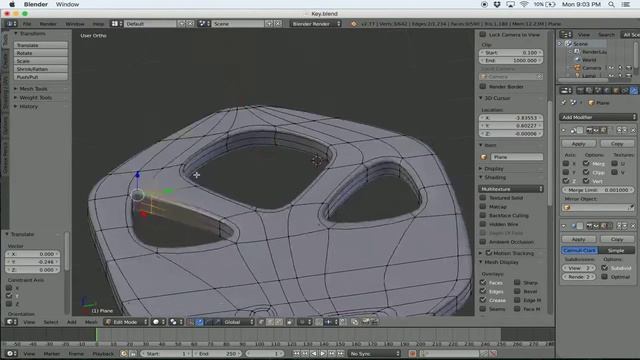Select the Modifiers wrench tab icon in Properties
The image size is (640, 360).
click(633, 91)
